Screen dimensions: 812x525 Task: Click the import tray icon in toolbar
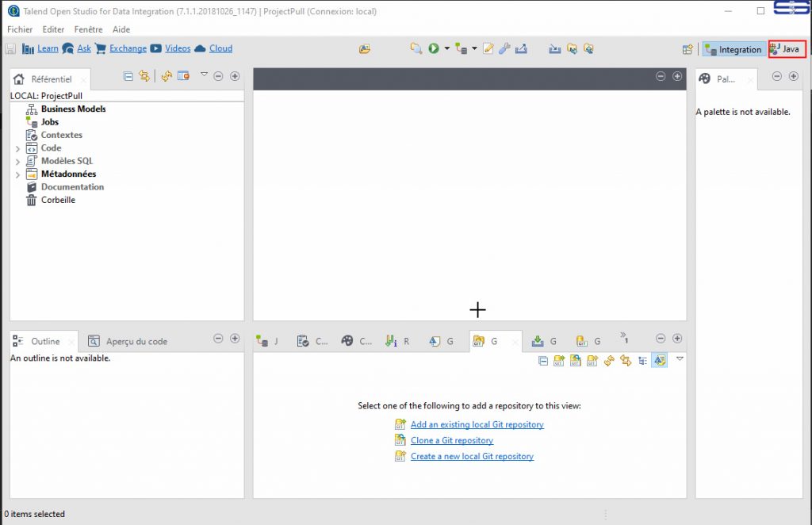click(x=554, y=48)
